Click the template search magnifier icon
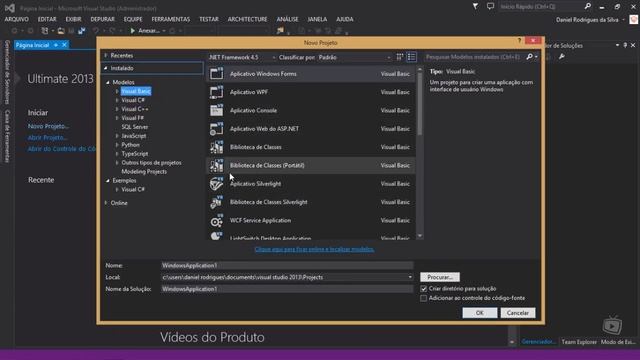 click(530, 57)
